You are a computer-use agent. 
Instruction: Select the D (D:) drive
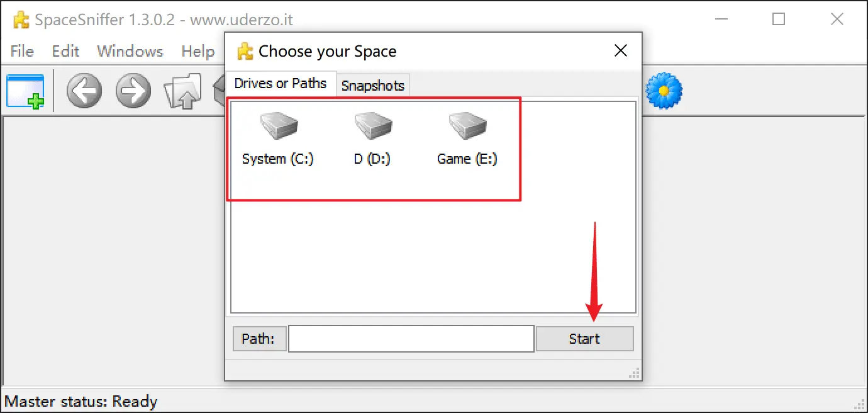point(372,139)
